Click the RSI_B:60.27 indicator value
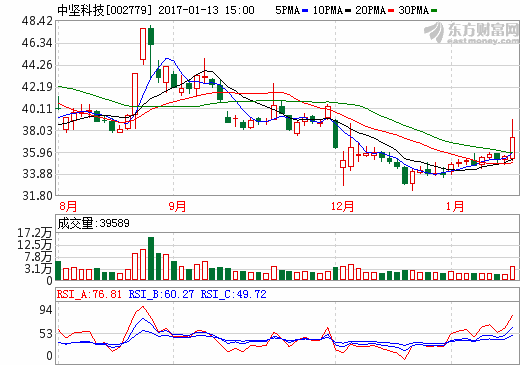 point(161,294)
